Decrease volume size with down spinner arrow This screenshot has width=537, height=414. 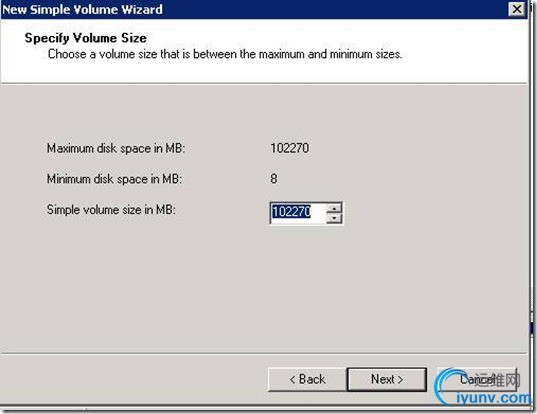point(334,218)
